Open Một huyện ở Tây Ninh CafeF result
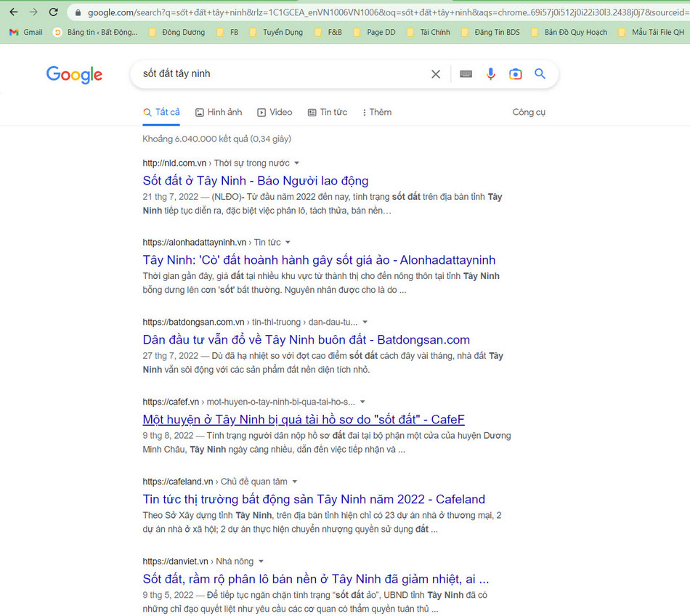The image size is (690, 616). 304,419
